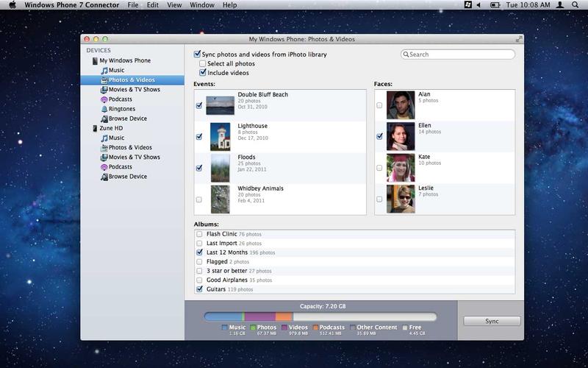Click Kate's graduation face photo
Screen dimensions: 588x368
401,168
